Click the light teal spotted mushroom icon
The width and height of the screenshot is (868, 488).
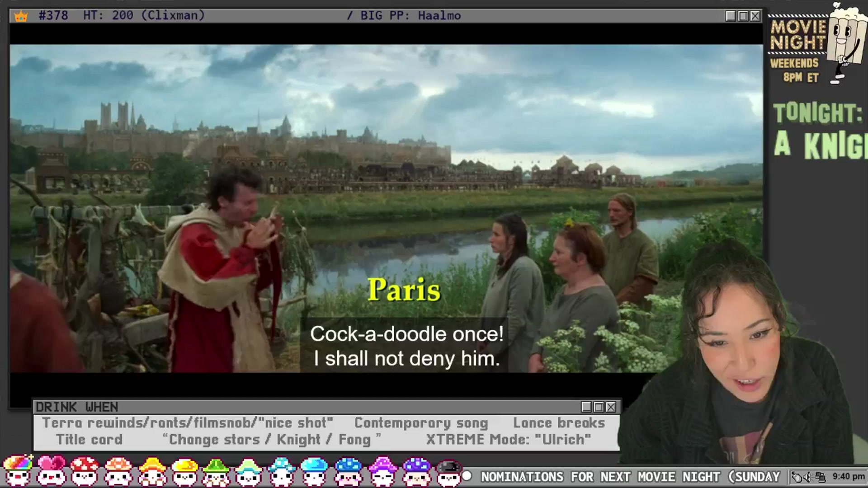tap(281, 471)
